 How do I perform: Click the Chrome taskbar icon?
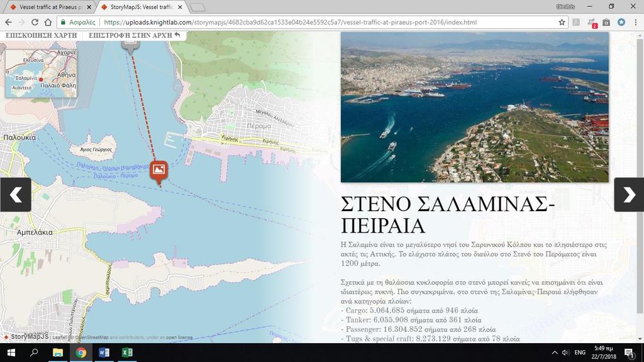click(81, 353)
